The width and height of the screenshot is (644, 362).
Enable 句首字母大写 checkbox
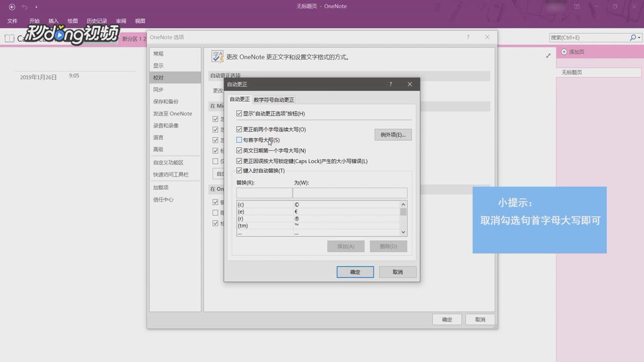(239, 140)
